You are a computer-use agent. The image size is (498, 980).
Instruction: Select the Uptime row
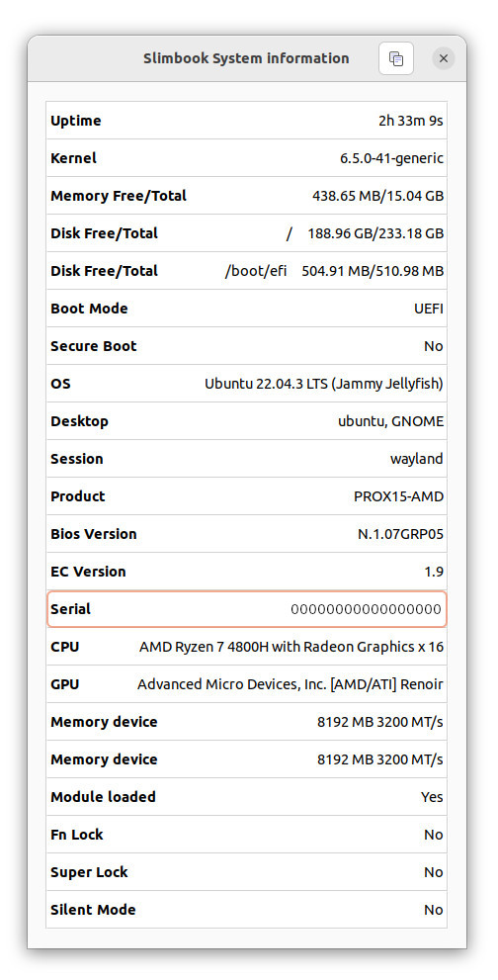tap(247, 121)
